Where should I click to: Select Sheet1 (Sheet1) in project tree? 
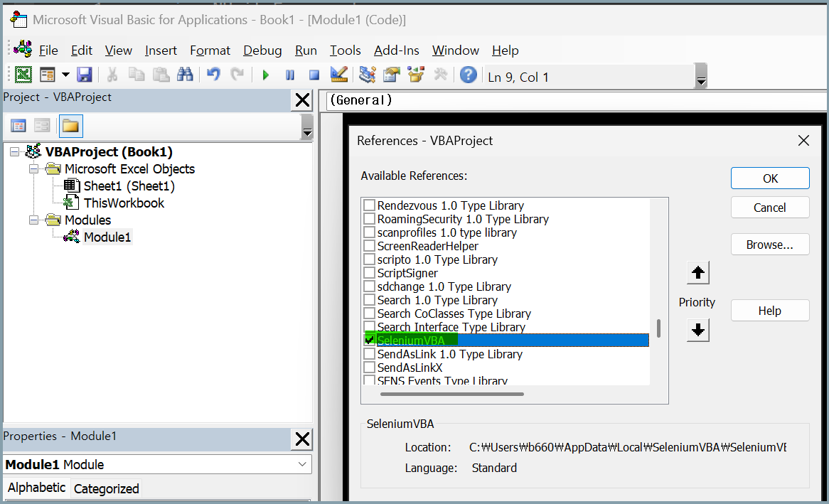coord(129,186)
